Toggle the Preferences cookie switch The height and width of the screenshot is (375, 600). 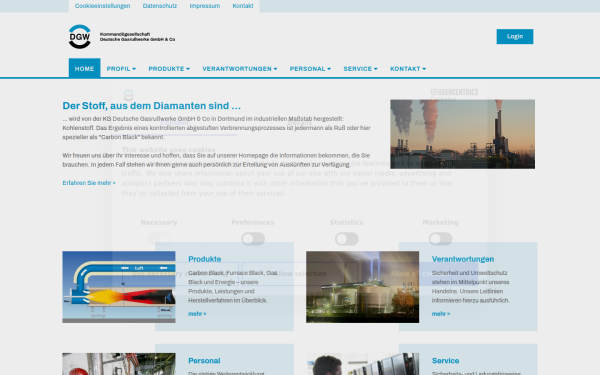[253, 239]
